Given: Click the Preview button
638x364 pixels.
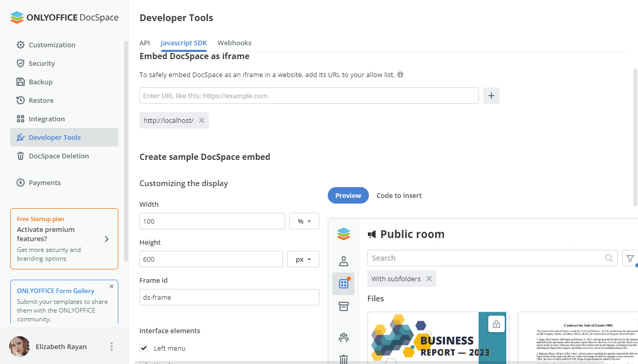Looking at the screenshot, I should [348, 195].
